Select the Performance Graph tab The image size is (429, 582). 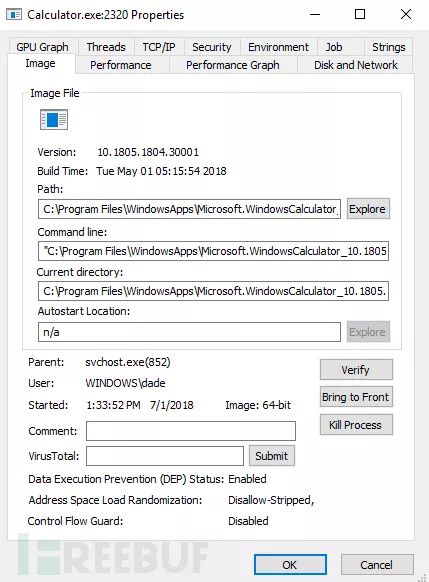click(x=233, y=65)
